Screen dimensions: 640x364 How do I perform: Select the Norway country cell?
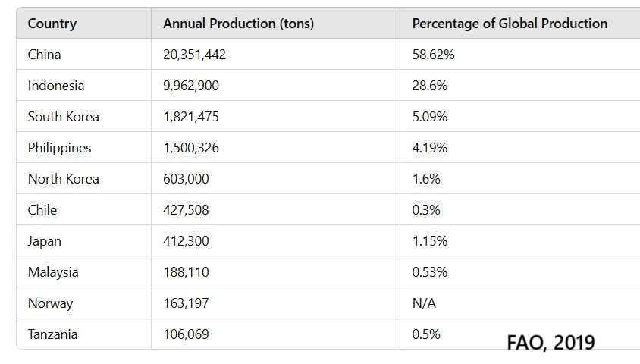(x=50, y=303)
